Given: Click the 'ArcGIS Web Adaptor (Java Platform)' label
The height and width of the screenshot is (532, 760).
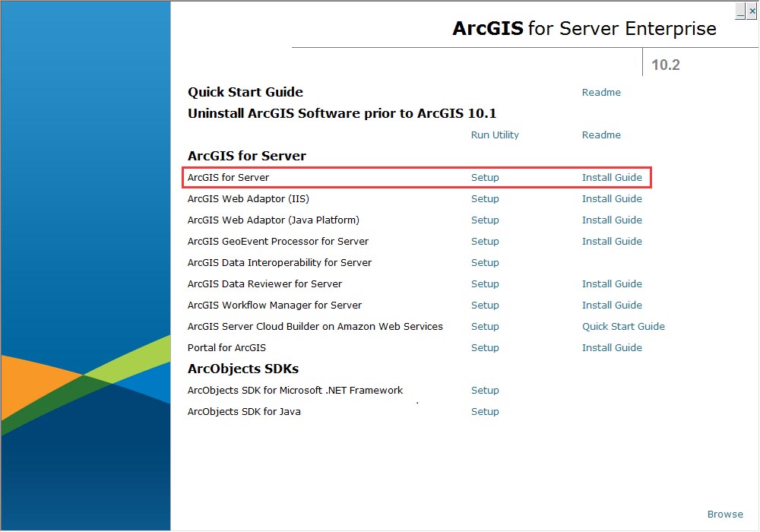Looking at the screenshot, I should point(274,220).
